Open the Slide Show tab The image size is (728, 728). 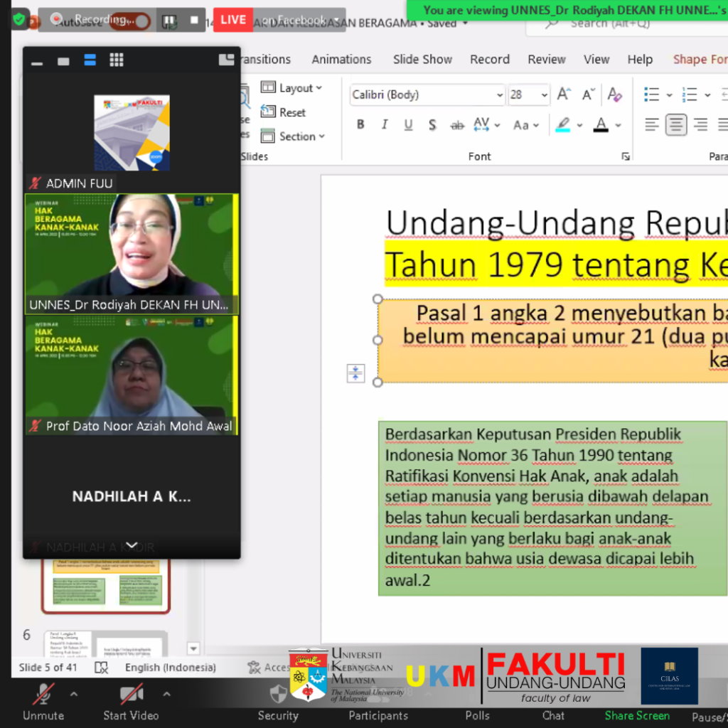tap(422, 60)
